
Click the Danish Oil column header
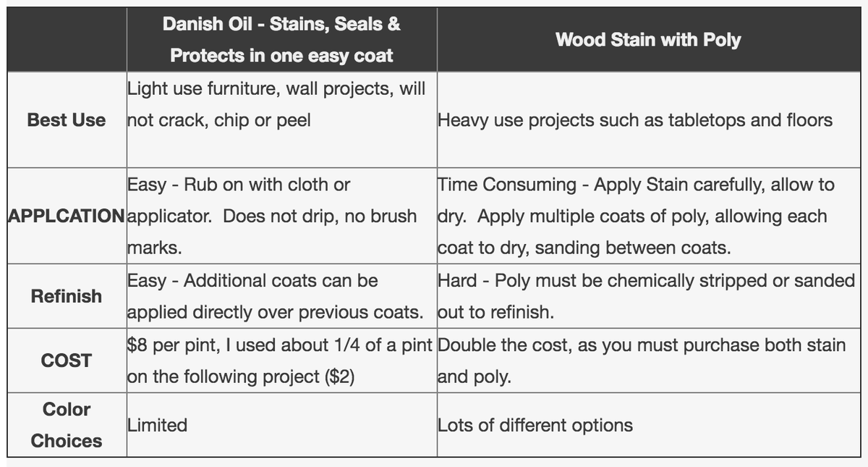(x=281, y=40)
